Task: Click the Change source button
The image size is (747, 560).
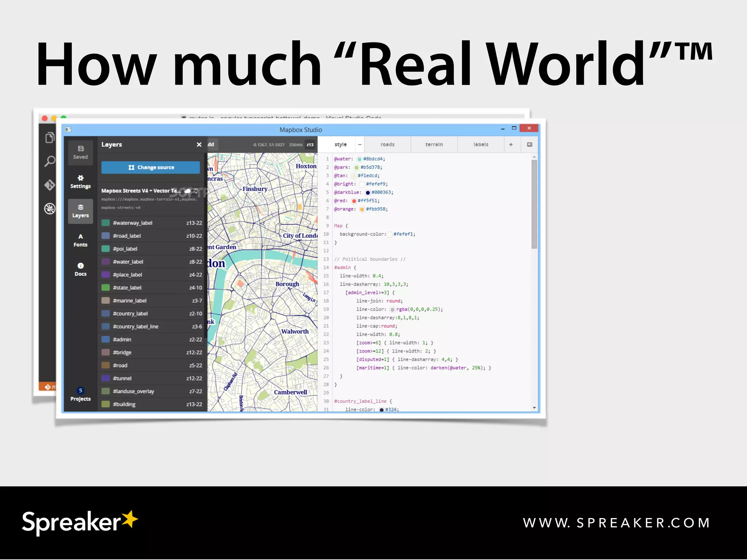Action: click(x=151, y=167)
